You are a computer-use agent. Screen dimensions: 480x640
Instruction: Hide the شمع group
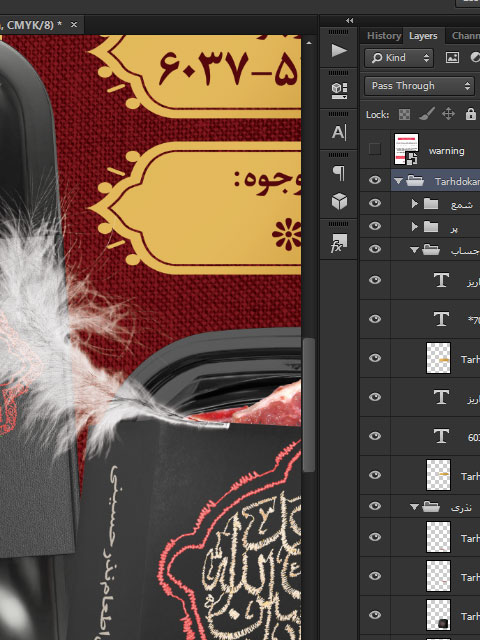375,203
